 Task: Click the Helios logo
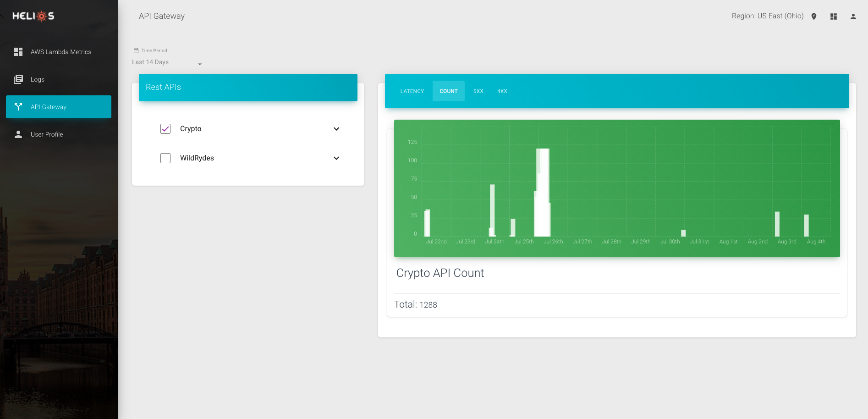[x=33, y=16]
